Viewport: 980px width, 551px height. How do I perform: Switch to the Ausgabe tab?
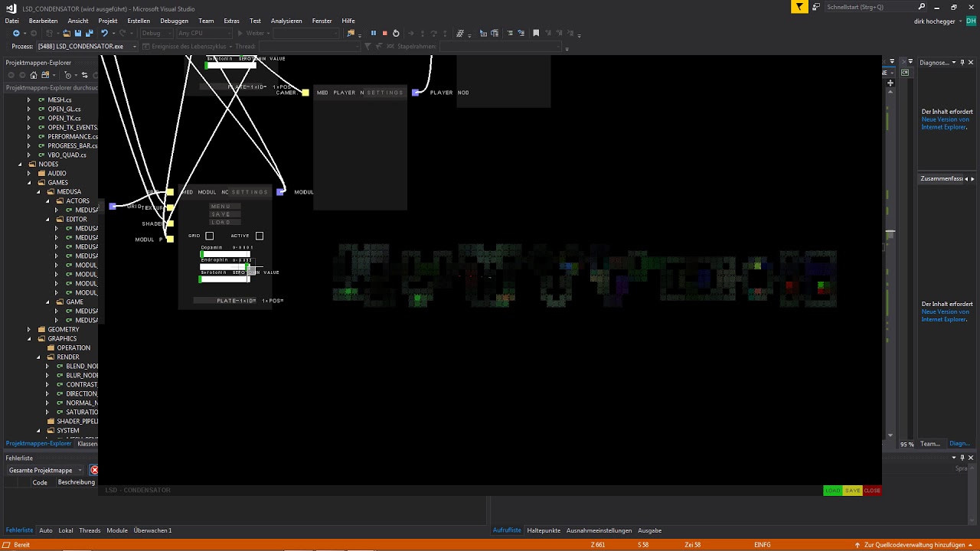click(x=650, y=530)
